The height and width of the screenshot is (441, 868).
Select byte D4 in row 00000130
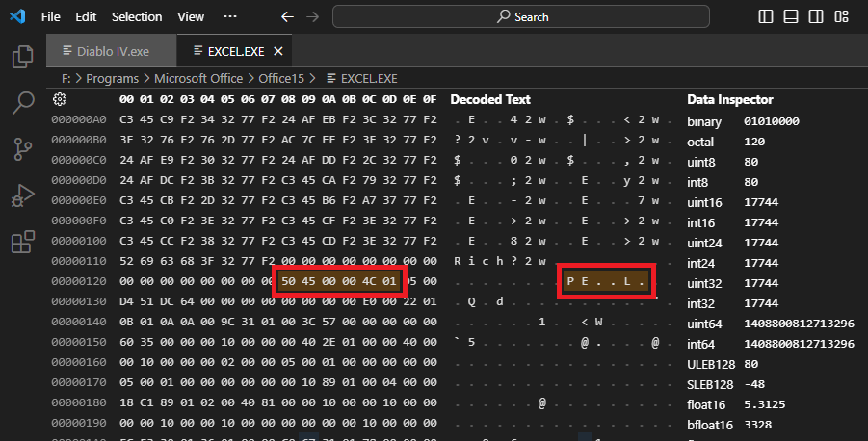[x=126, y=301]
